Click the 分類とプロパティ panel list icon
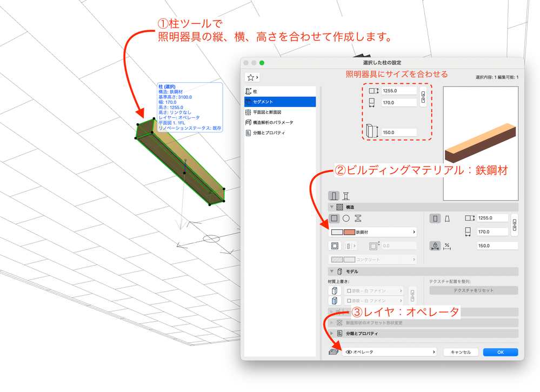This screenshot has height=392, width=540. pos(340,334)
